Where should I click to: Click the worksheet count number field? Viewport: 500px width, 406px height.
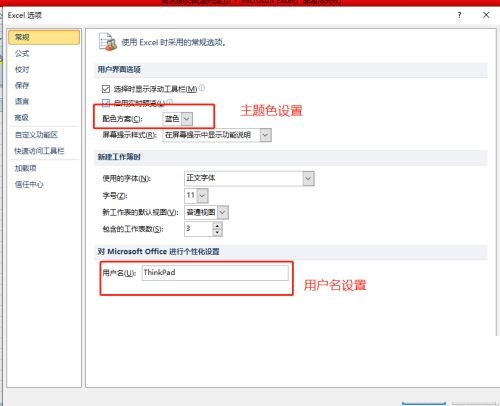[x=199, y=229]
